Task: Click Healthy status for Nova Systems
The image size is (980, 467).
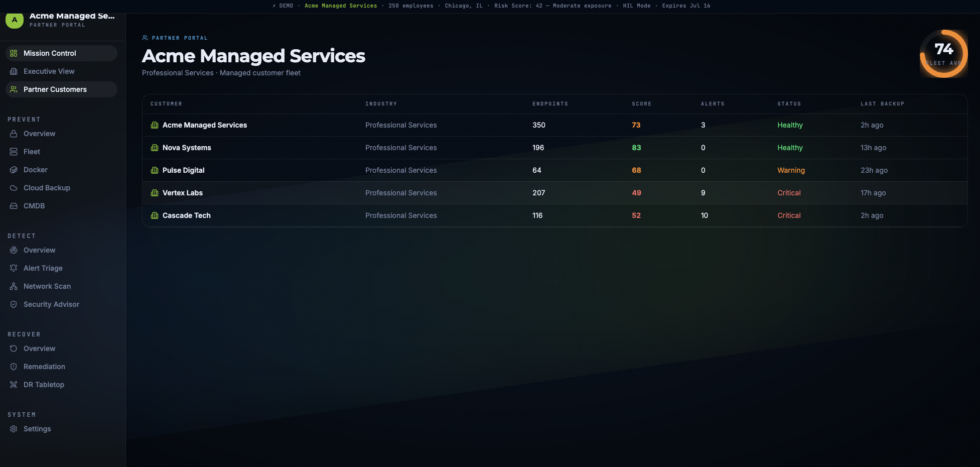Action: [x=790, y=148]
